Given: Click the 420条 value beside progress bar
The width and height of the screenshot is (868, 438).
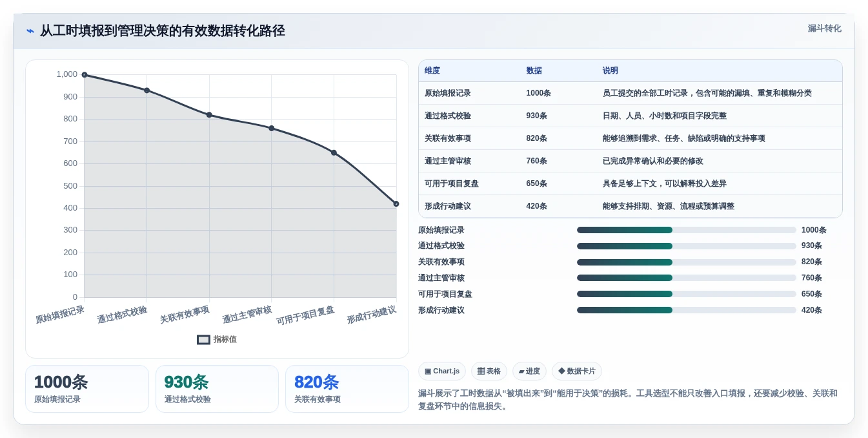Looking at the screenshot, I should pos(812,310).
